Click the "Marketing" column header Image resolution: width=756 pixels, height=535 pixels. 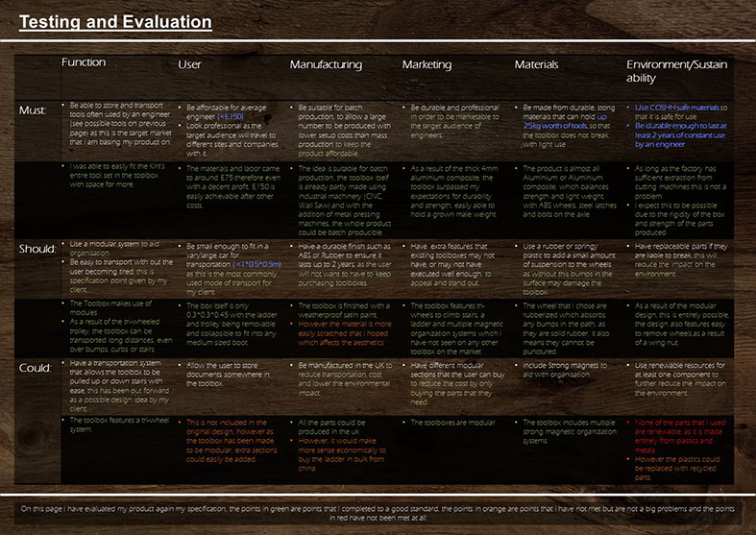pos(427,64)
